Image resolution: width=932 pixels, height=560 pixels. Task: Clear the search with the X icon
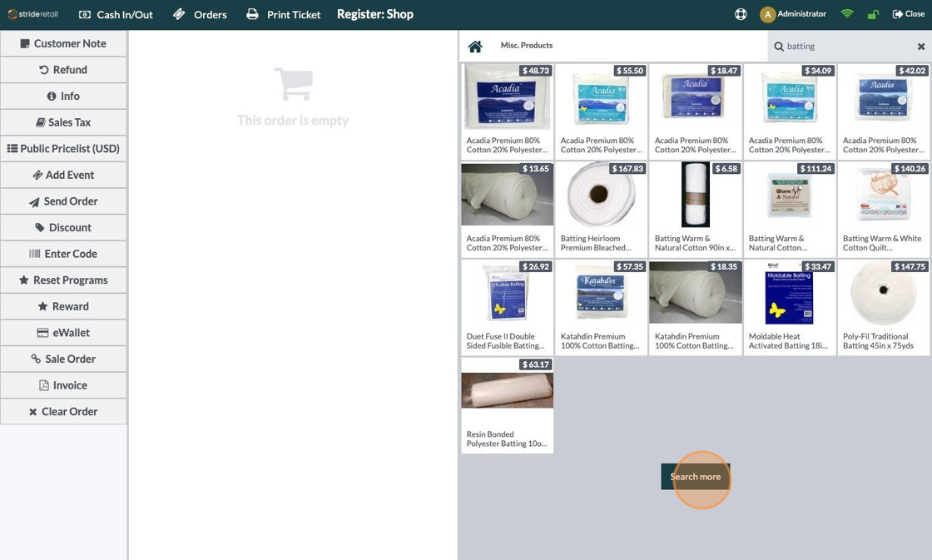coord(920,47)
